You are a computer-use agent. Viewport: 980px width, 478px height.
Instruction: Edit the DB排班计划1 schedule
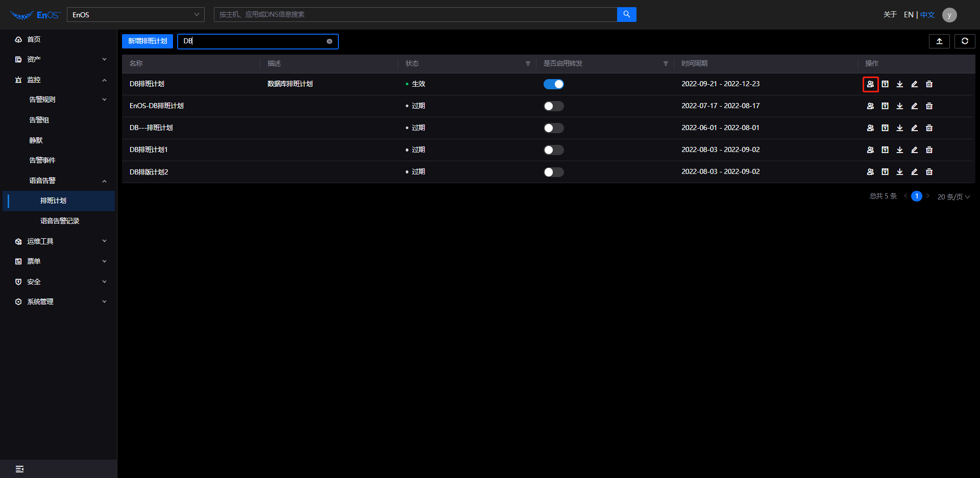click(x=915, y=150)
